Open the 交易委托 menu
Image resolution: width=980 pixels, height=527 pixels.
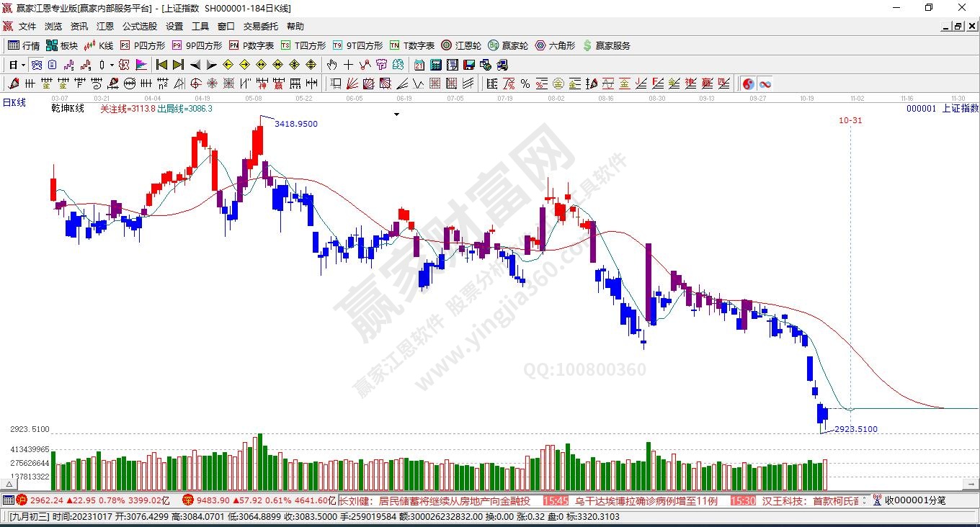point(260,27)
